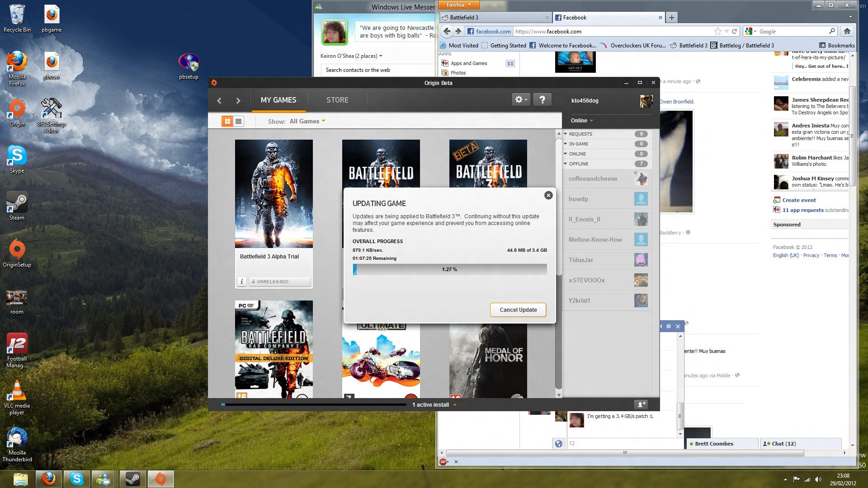Open Football Manager desktop shortcut
This screenshot has width=868, height=488.
pos(17,351)
